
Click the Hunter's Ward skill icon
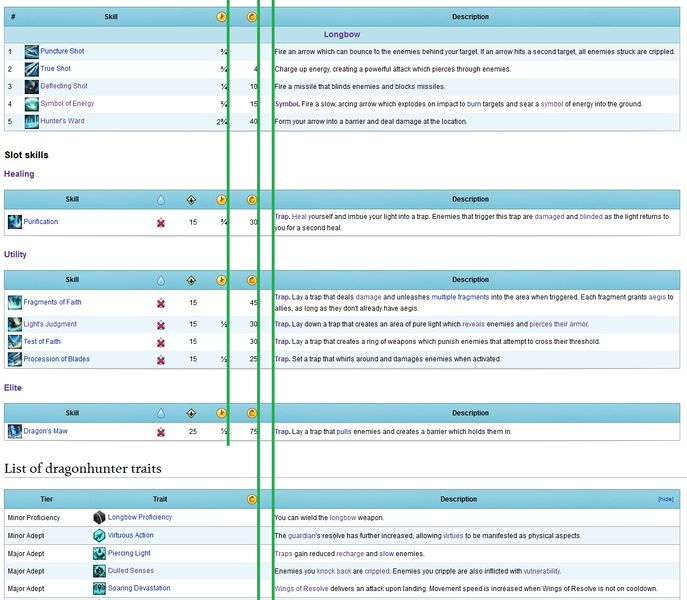(32, 121)
